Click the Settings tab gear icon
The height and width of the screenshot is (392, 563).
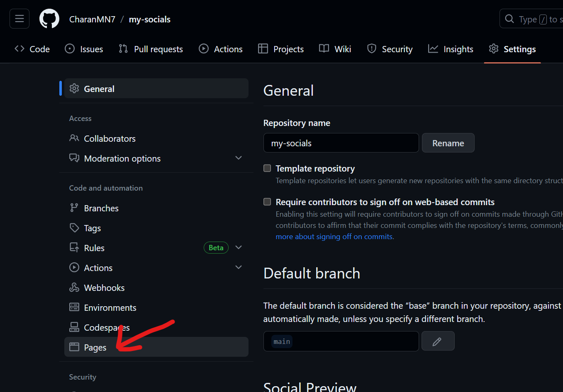tap(494, 48)
